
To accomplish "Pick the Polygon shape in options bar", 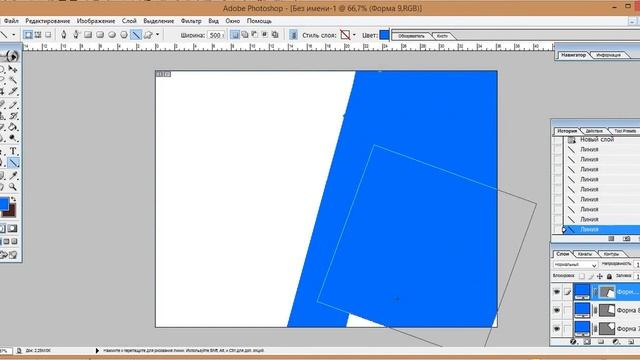I will (124, 35).
